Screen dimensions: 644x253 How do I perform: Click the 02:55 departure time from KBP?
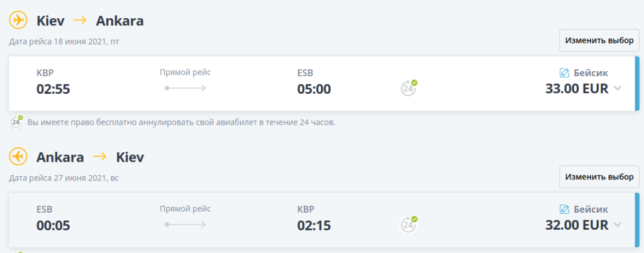[x=53, y=89]
